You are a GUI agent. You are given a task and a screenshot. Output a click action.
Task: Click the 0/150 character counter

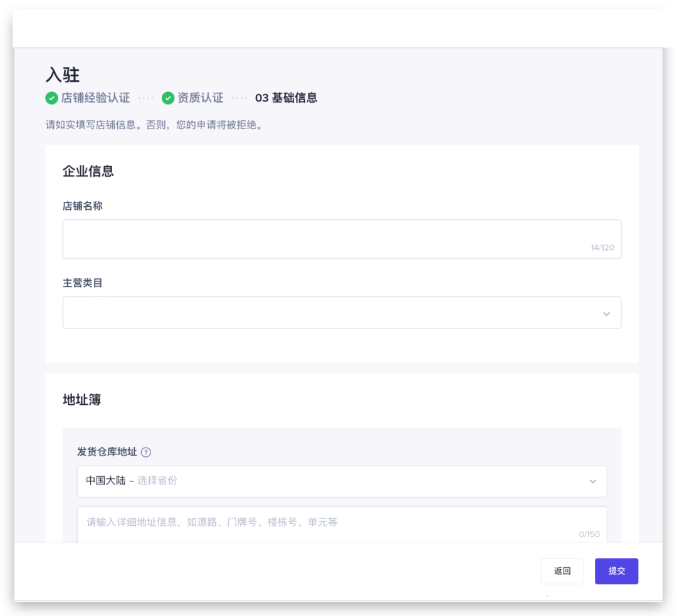pyautogui.click(x=590, y=535)
